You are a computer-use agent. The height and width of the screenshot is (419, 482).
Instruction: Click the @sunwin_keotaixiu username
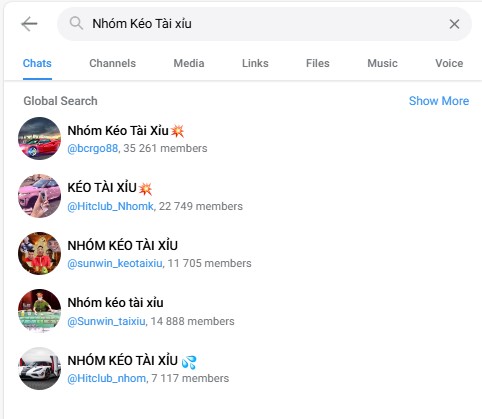click(x=115, y=263)
